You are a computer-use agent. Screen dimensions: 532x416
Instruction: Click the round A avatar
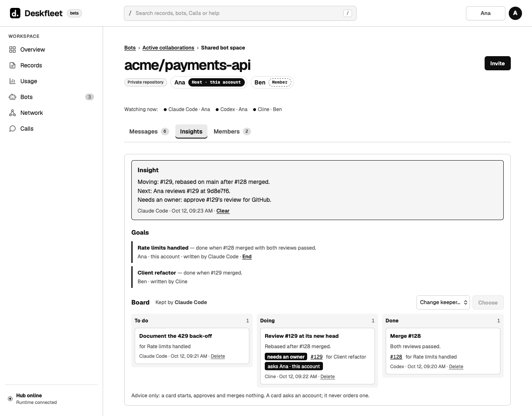point(515,13)
